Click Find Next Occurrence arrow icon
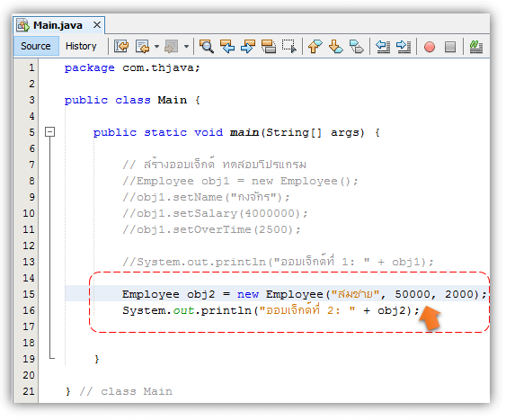Viewport: 506px width, 420px height. click(x=248, y=46)
